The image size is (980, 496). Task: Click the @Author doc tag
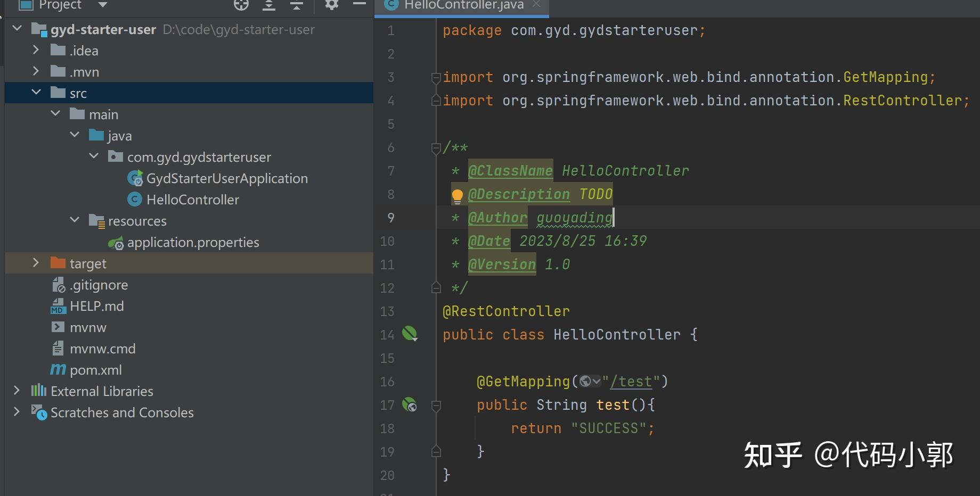point(497,218)
